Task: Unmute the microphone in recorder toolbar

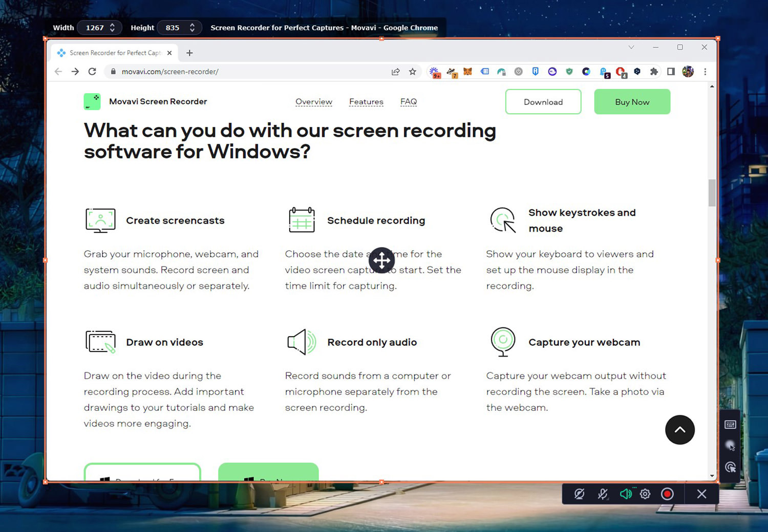Action: point(603,494)
